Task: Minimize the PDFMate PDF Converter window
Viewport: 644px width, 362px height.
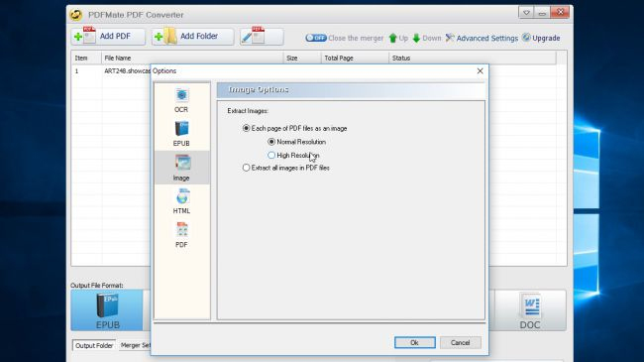Action: coord(542,13)
